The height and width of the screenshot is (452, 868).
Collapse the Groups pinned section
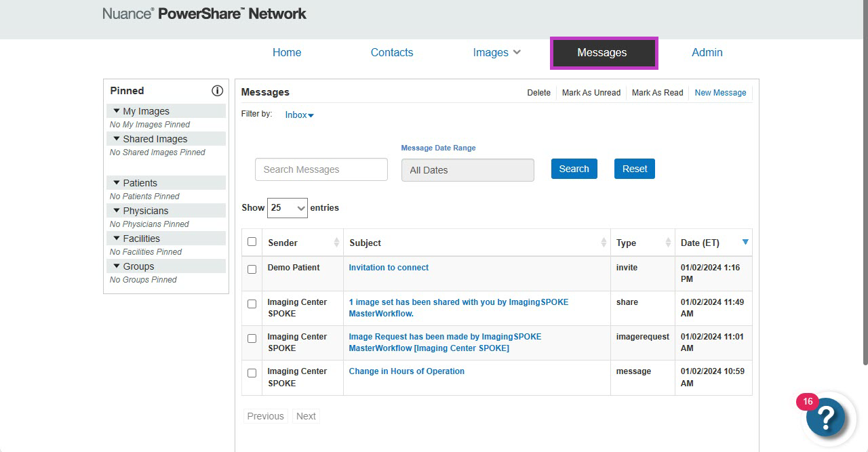click(166, 266)
